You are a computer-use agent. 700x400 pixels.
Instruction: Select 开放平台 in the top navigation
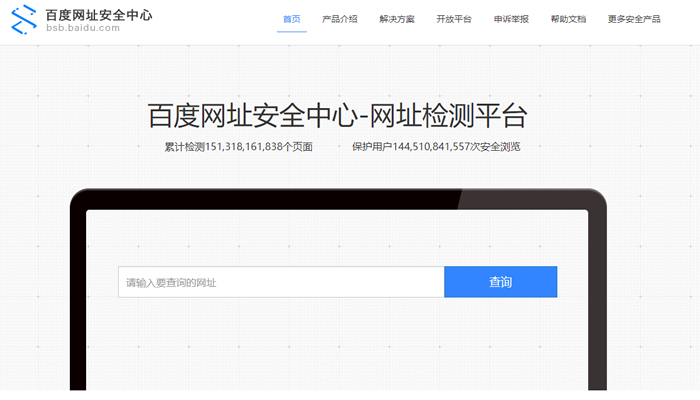coord(454,19)
